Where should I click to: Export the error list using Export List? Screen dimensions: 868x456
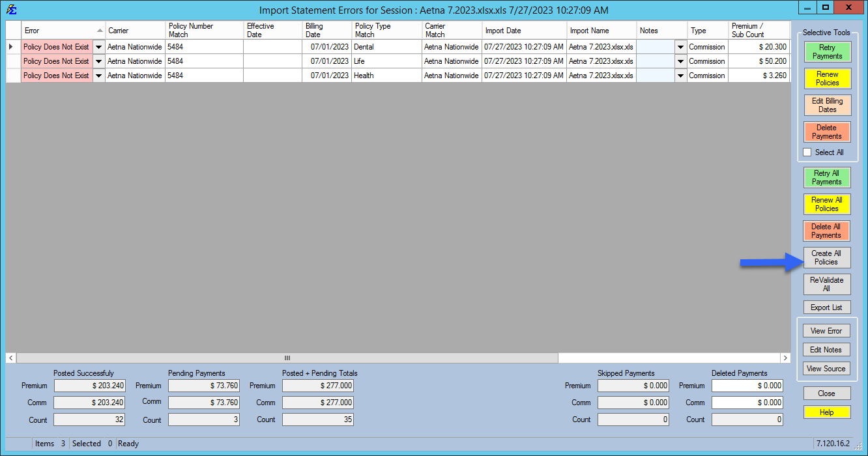(x=827, y=307)
